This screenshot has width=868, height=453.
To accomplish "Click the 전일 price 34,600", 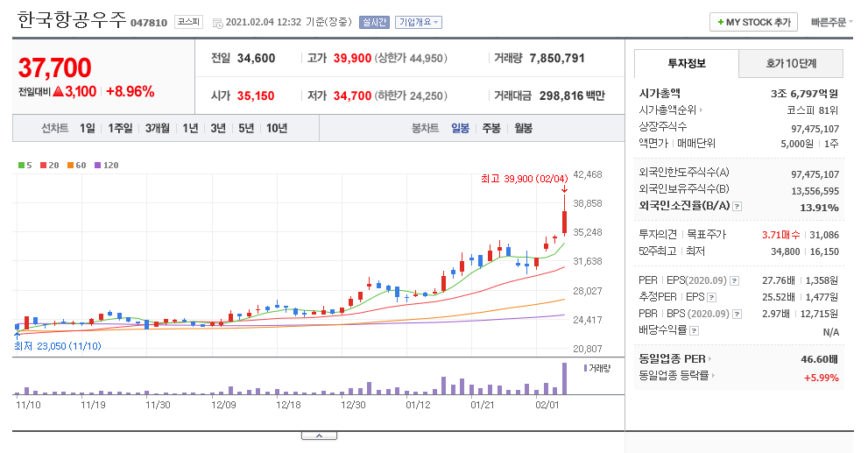I will coord(257,58).
